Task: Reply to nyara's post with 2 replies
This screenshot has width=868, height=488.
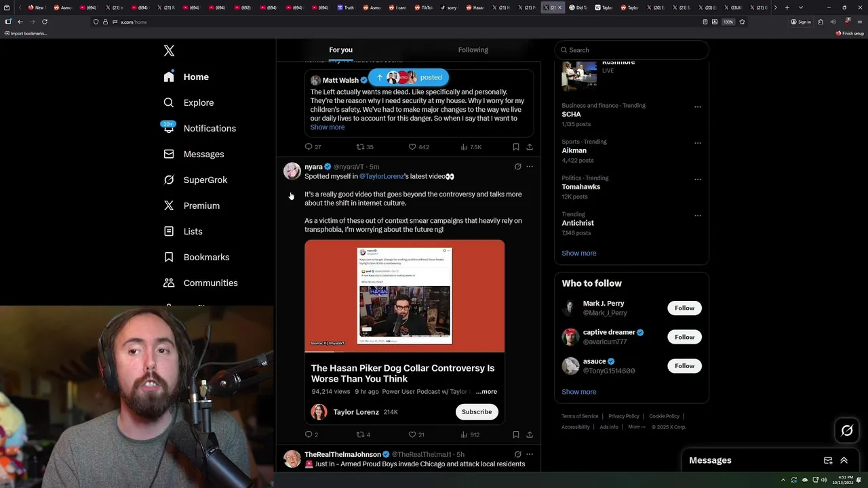Action: 311,434
